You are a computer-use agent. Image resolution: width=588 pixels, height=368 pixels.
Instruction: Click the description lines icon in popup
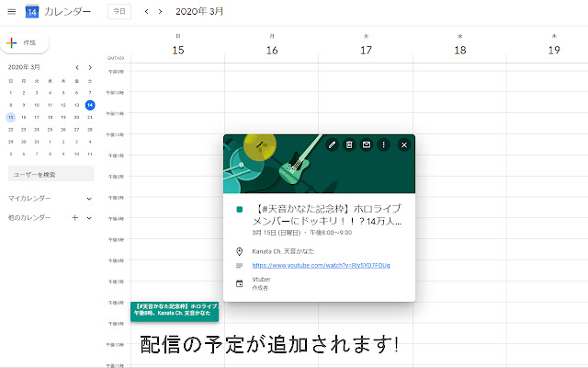(239, 266)
